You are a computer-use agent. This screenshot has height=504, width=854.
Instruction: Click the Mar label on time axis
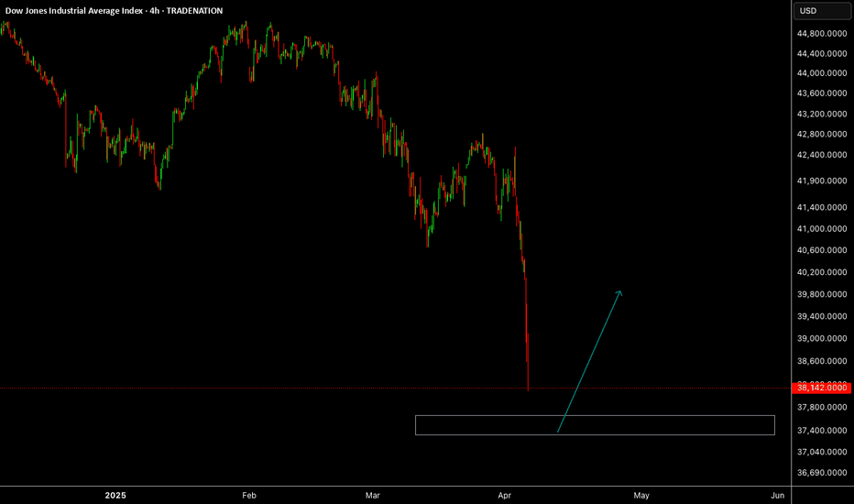point(373,495)
